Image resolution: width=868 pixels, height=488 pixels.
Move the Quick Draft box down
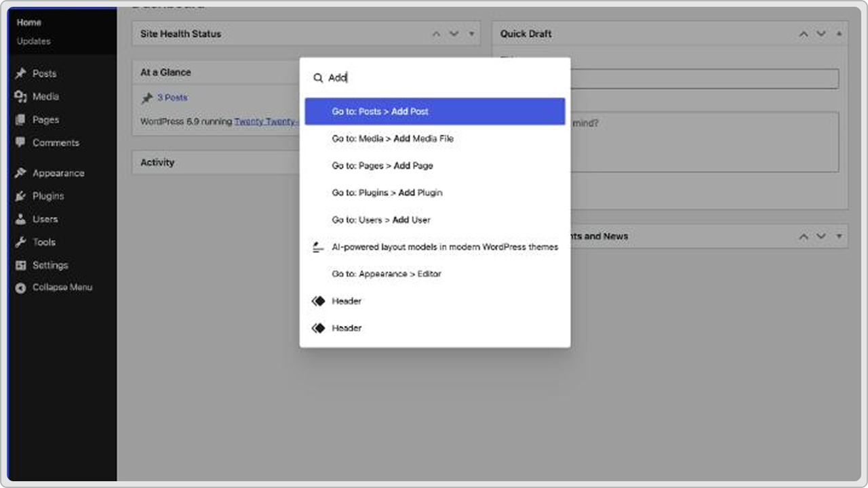click(820, 33)
